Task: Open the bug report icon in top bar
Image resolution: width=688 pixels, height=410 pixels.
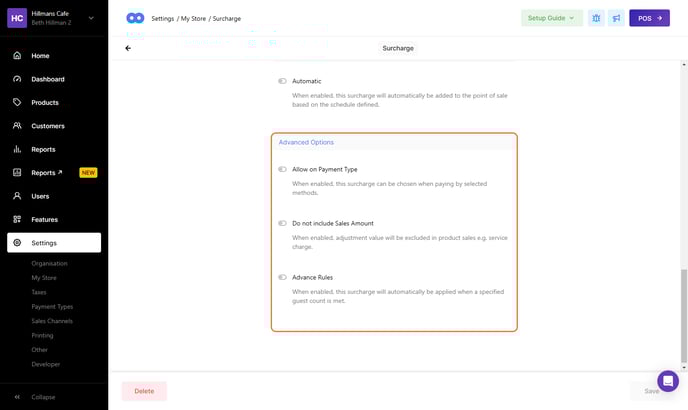Action: tap(596, 18)
